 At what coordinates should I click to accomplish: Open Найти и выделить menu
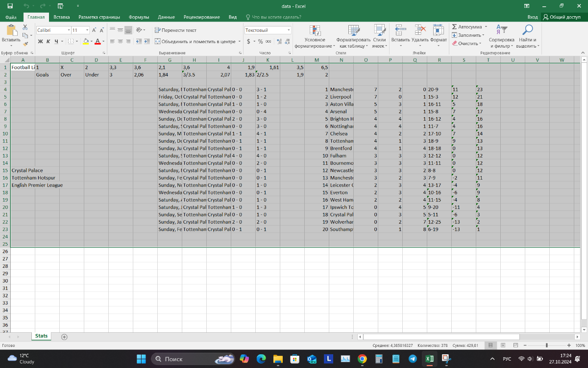pos(527,36)
